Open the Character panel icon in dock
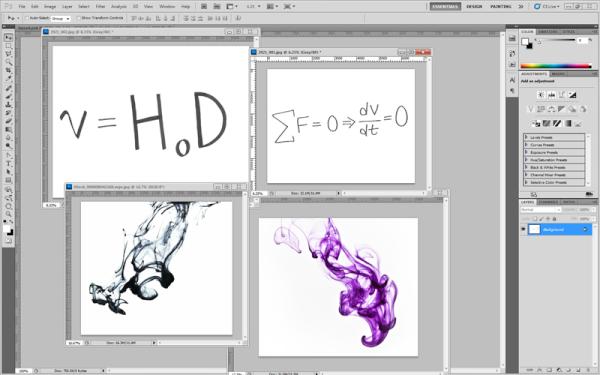Screen dimensions: 600x375 click(512, 80)
